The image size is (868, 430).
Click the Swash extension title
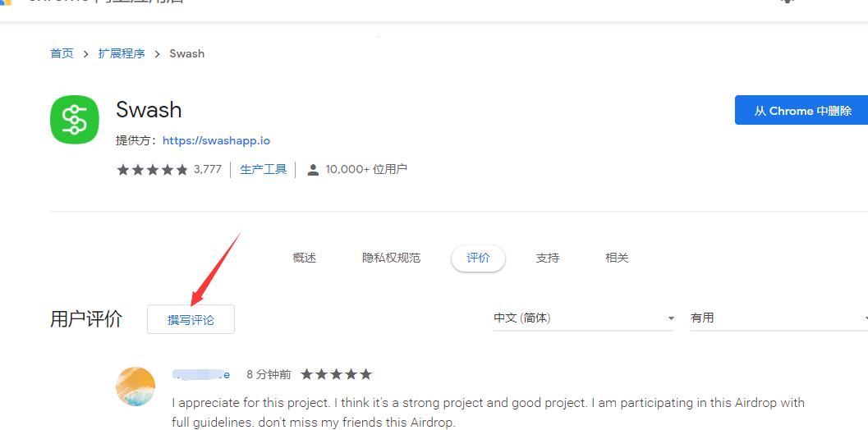coord(149,110)
